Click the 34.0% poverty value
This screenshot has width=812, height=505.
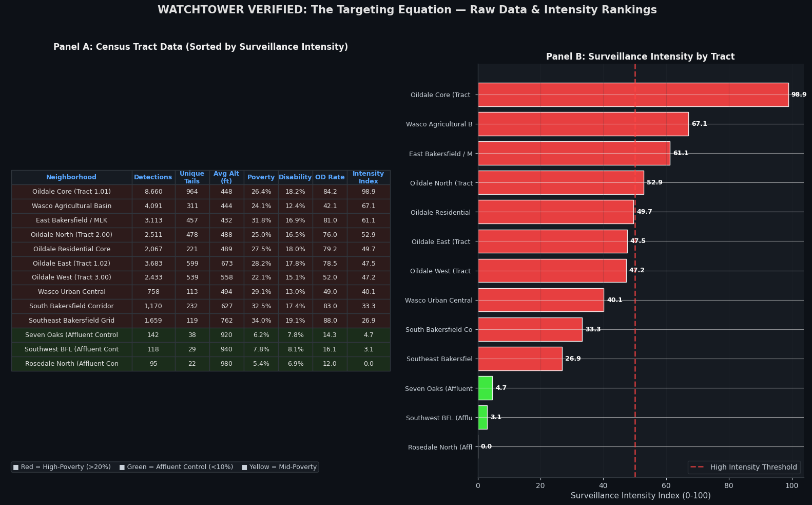click(x=261, y=321)
